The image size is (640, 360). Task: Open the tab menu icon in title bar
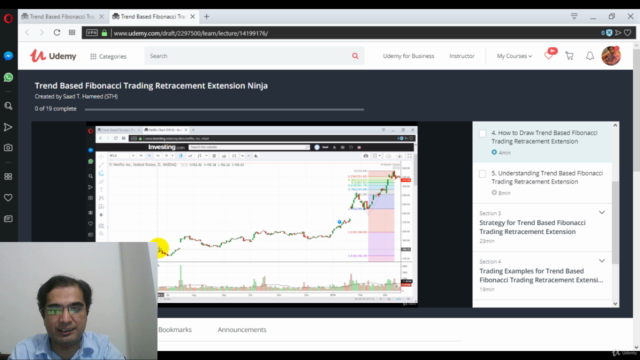574,16
